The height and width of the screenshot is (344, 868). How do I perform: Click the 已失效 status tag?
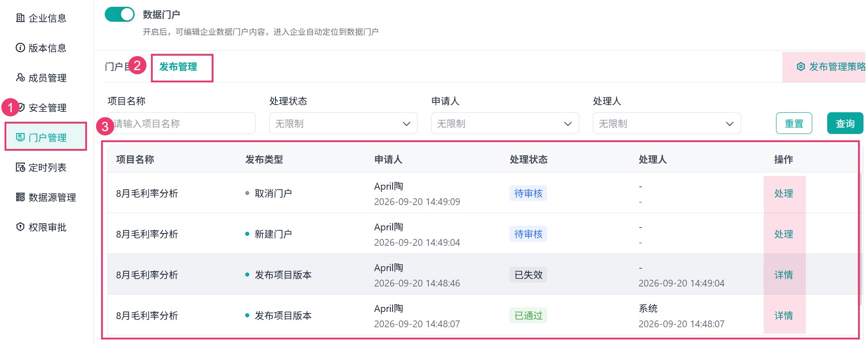[528, 275]
